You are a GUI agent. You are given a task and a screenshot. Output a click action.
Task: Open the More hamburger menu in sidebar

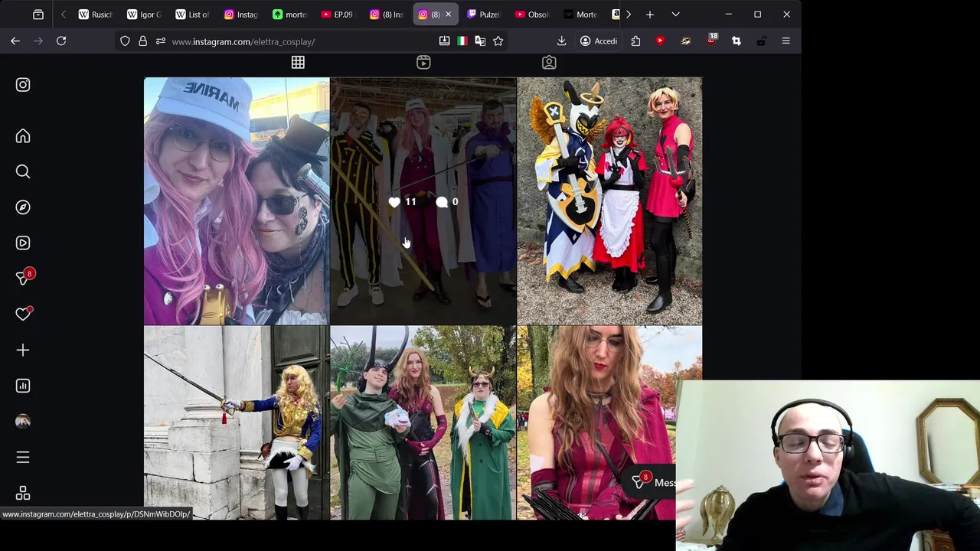point(23,457)
